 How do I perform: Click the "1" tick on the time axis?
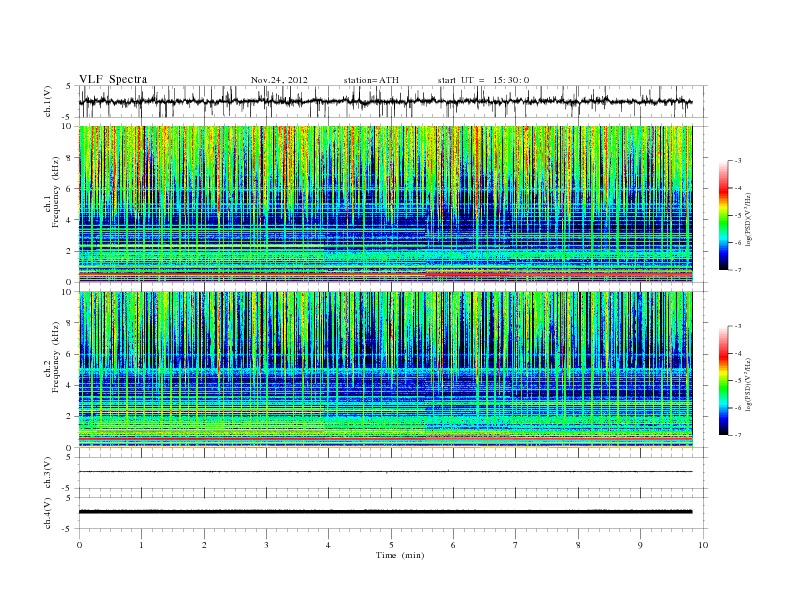[141, 545]
